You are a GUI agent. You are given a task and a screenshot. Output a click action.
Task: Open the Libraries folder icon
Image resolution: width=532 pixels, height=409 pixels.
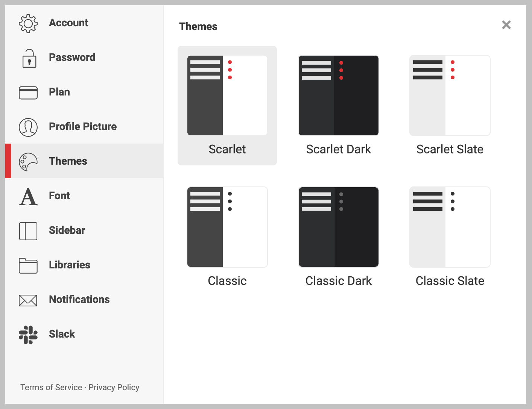[28, 265]
